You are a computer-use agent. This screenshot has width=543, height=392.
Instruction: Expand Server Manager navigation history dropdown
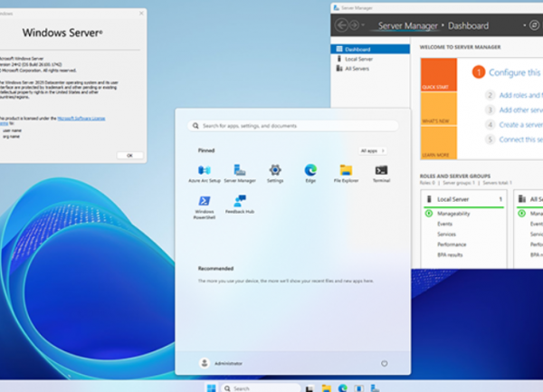(x=363, y=25)
